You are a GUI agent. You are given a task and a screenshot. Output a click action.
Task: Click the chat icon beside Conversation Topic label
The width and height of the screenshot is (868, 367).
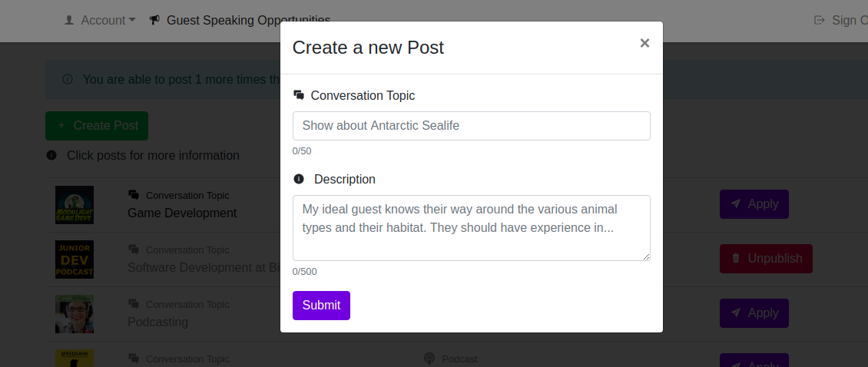click(299, 95)
